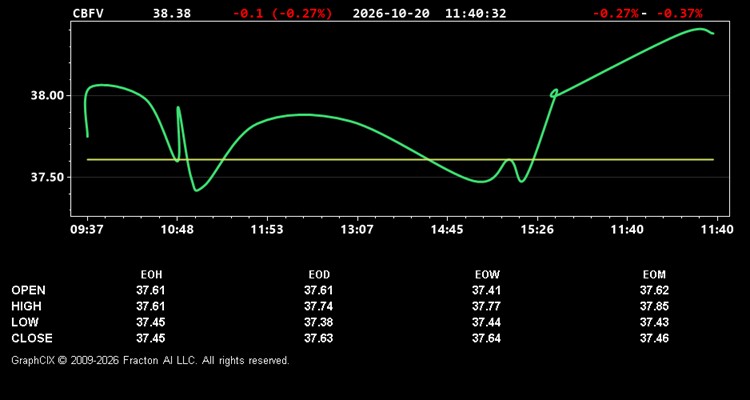750x400 pixels.
Task: Select the EOM CLOSE value 37.46
Action: 654,338
